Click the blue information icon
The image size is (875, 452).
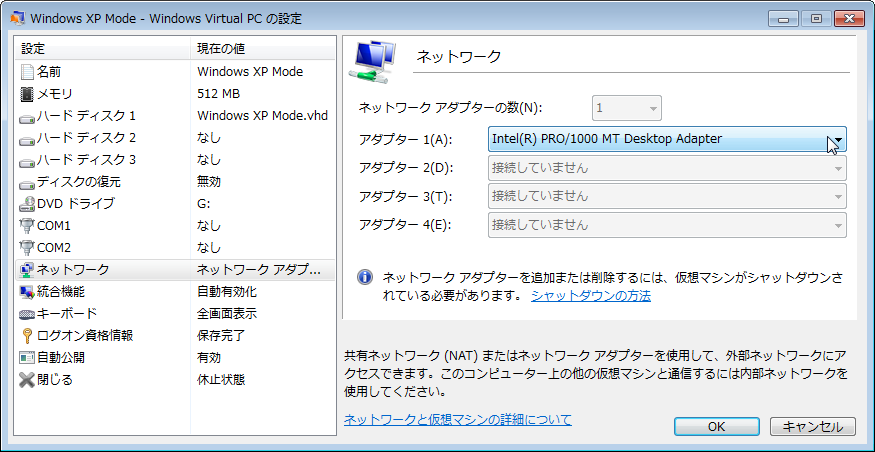[x=365, y=277]
